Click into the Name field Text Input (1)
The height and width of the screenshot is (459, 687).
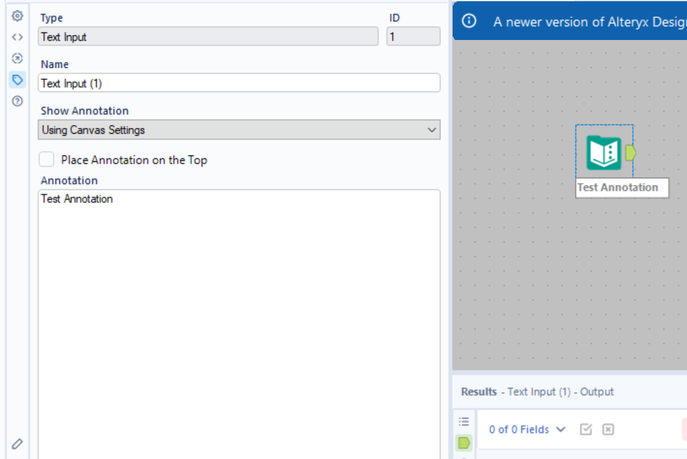[239, 83]
